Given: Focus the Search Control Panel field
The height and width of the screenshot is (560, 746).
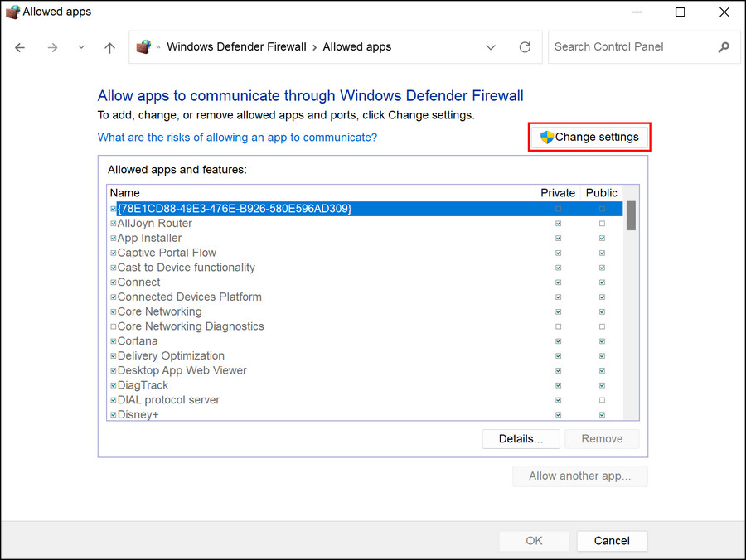Looking at the screenshot, I should click(630, 47).
